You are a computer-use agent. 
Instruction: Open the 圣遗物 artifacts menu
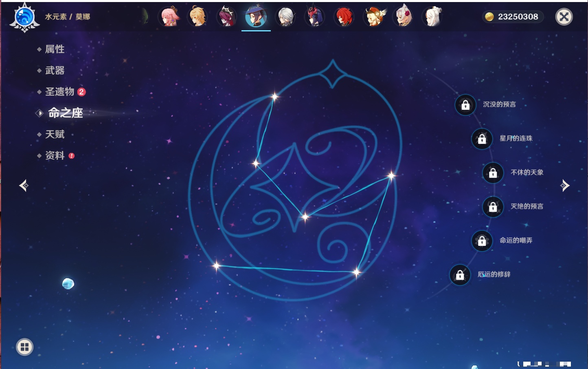60,92
